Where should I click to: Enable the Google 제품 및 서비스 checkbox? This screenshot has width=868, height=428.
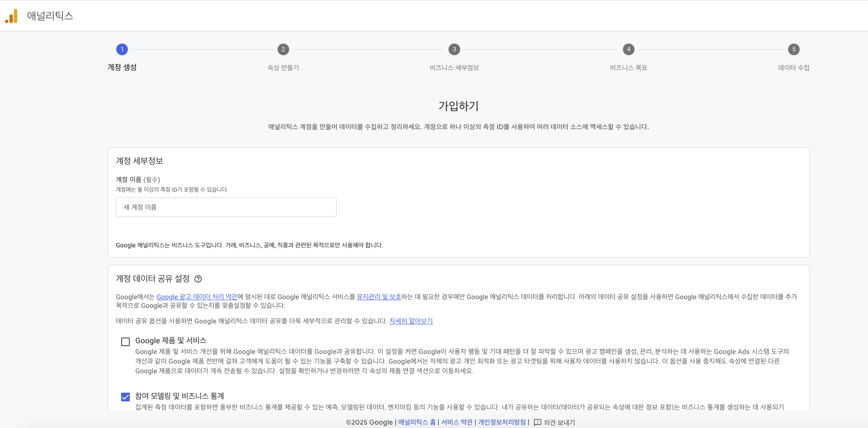coord(125,342)
